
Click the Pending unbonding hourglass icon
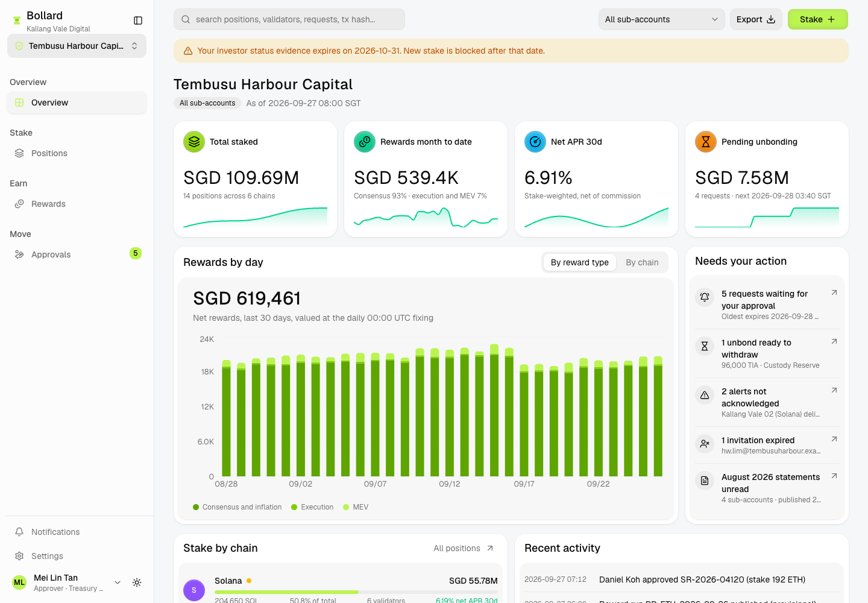(706, 142)
